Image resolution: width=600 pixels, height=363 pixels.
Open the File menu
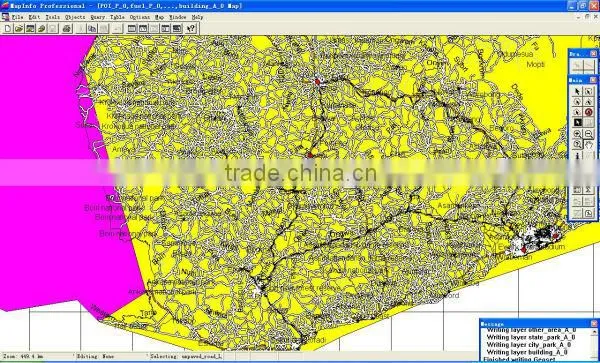pos(17,17)
